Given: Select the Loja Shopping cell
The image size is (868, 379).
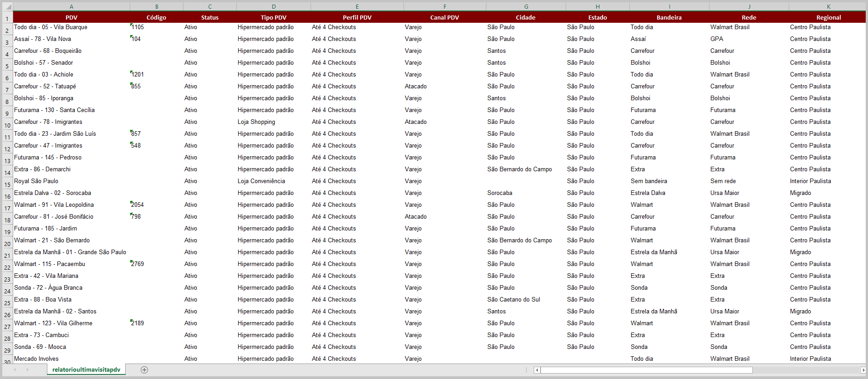Looking at the screenshot, I should 256,122.
